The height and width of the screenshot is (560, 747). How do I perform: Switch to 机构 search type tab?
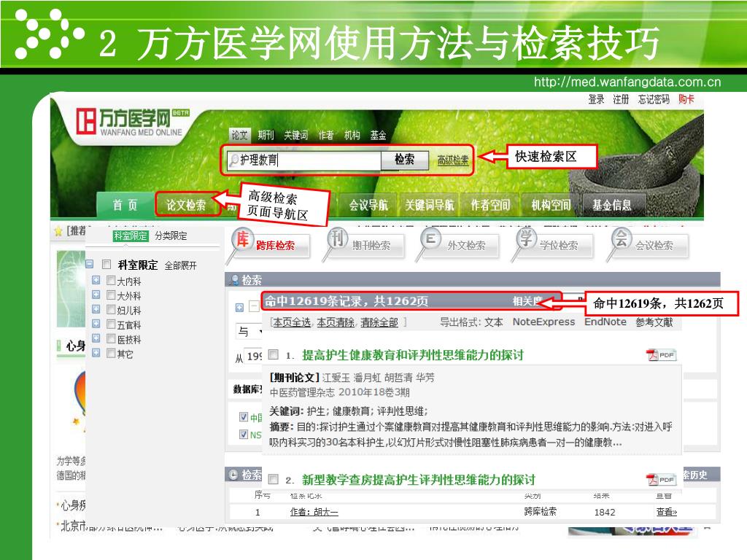coord(352,135)
